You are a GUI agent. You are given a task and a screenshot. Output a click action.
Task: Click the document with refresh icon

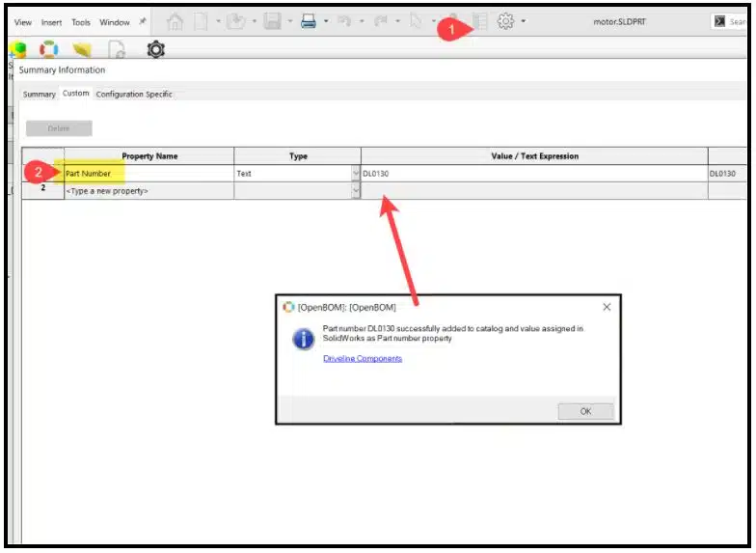117,49
